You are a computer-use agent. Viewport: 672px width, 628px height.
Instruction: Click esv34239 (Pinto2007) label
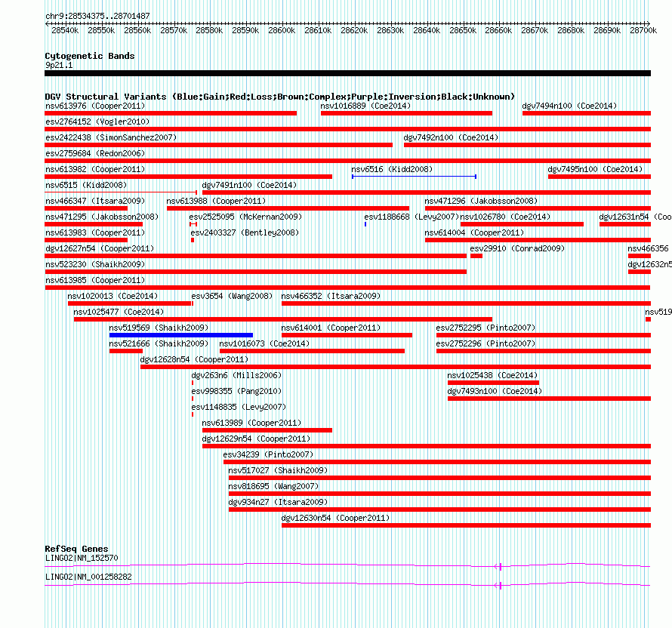click(x=268, y=454)
